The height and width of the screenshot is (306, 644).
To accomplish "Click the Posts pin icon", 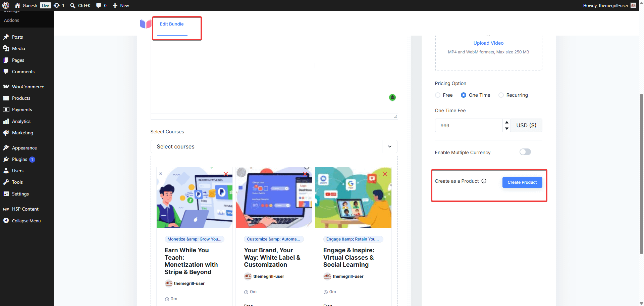I will (x=6, y=37).
